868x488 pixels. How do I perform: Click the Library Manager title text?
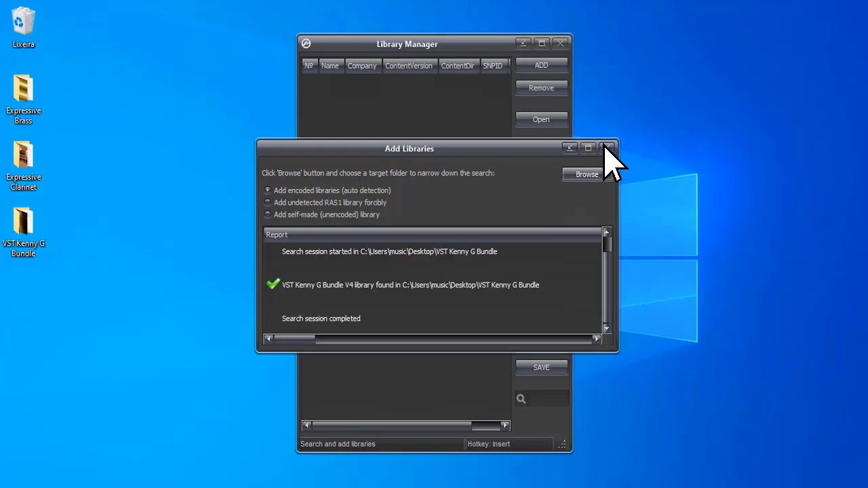(x=407, y=44)
